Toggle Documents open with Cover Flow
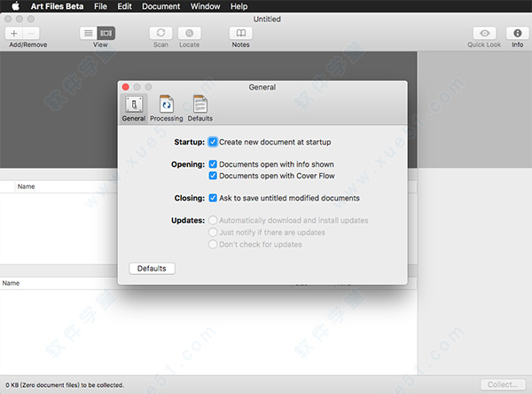Image resolution: width=532 pixels, height=394 pixels. point(213,176)
